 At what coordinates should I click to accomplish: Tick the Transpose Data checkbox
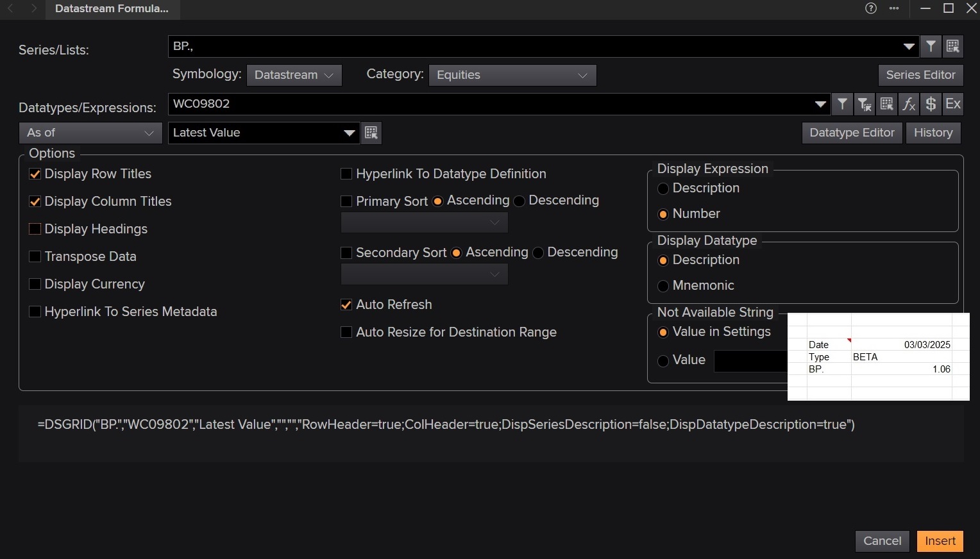point(35,256)
